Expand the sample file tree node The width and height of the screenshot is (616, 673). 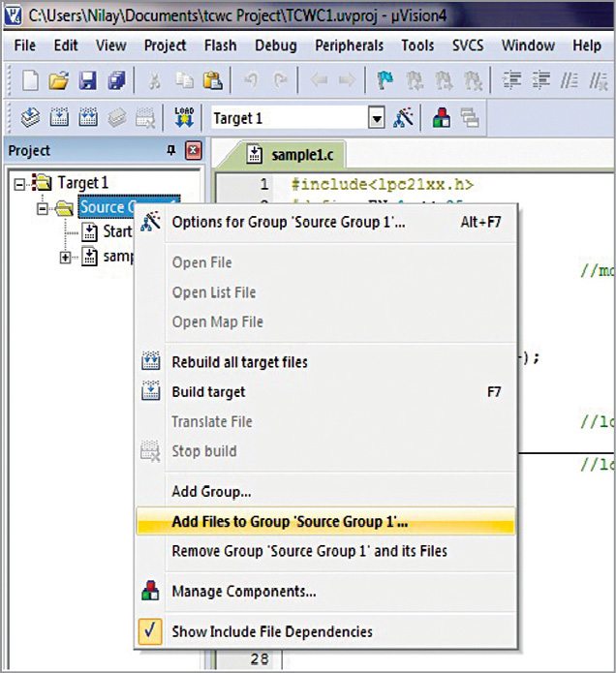[66, 257]
